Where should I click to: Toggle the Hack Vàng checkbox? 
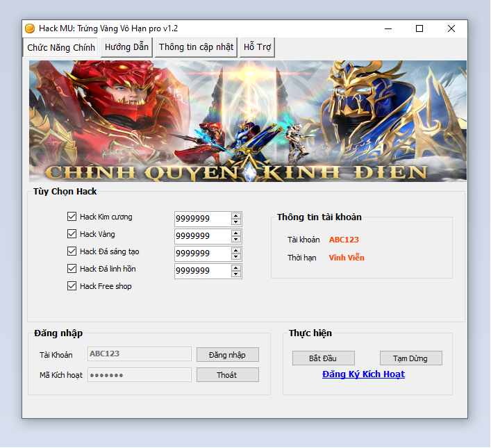pos(72,234)
